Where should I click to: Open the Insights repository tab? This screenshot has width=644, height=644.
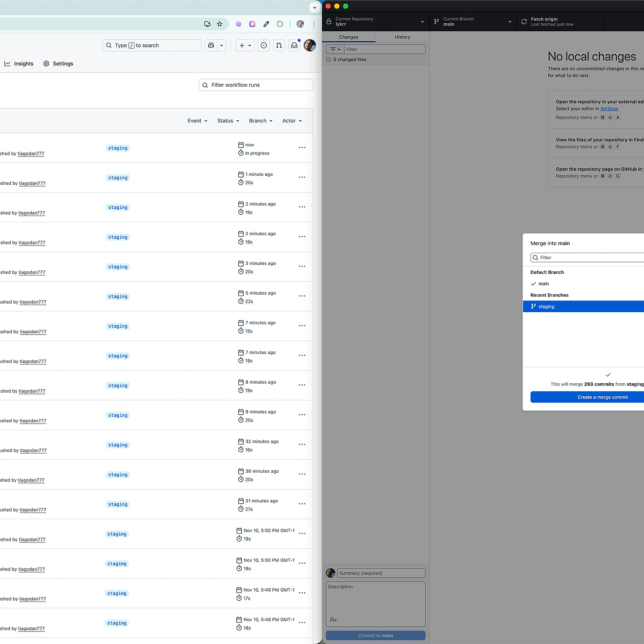tap(19, 64)
